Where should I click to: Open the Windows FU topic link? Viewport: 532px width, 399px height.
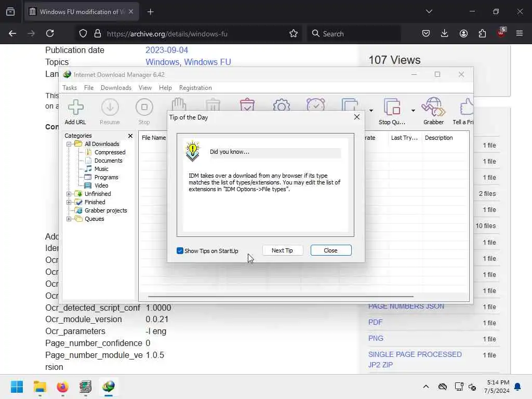tap(208, 62)
